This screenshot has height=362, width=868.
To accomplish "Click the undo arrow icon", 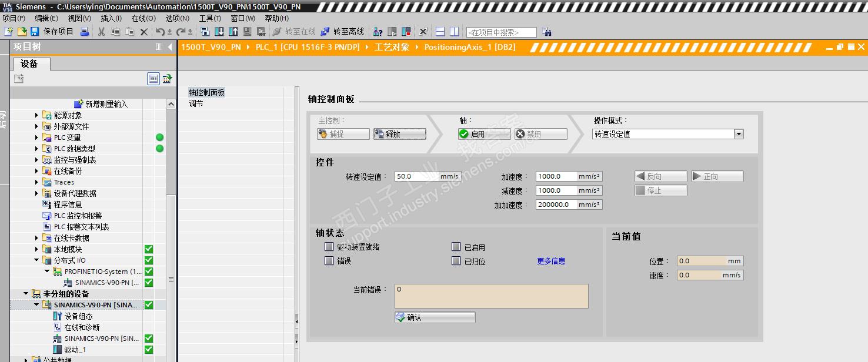I will (161, 32).
